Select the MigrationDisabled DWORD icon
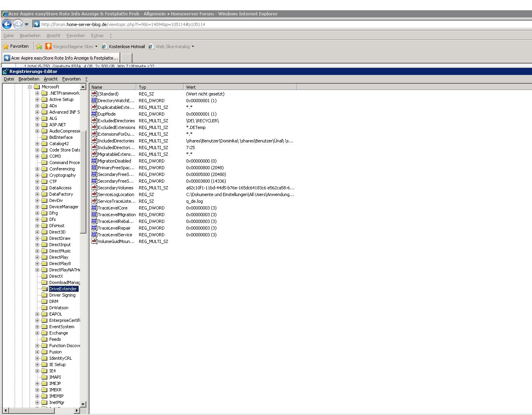 pyautogui.click(x=94, y=161)
